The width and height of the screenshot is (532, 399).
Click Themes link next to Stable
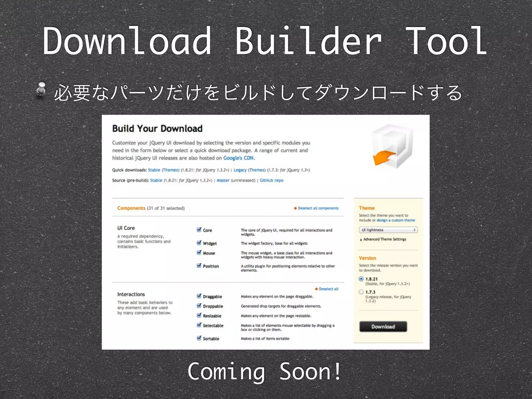point(171,170)
